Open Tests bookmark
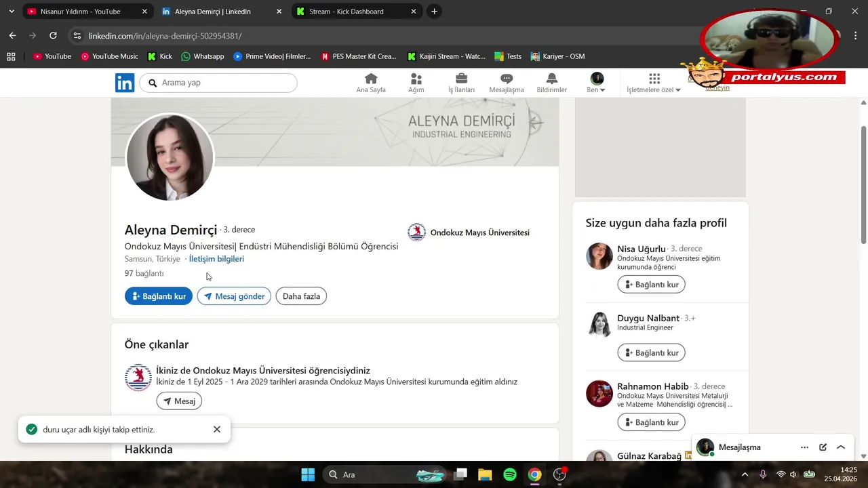868x488 pixels. (x=509, y=56)
